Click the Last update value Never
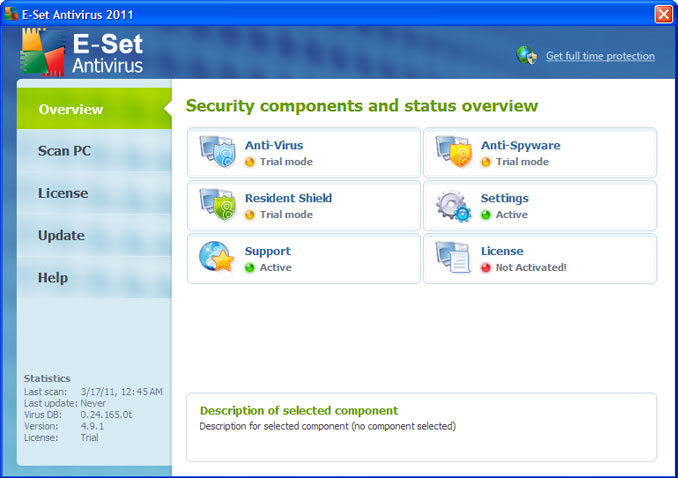This screenshot has height=478, width=678. 93,403
